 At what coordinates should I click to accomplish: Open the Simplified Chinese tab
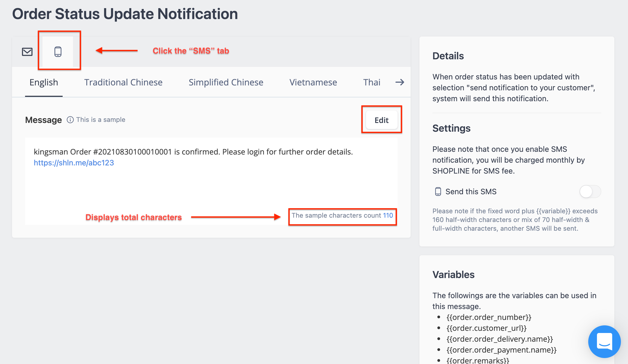tap(226, 82)
